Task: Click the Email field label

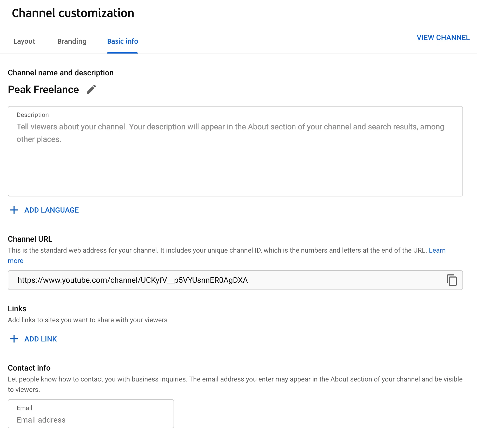Action: 24,408
